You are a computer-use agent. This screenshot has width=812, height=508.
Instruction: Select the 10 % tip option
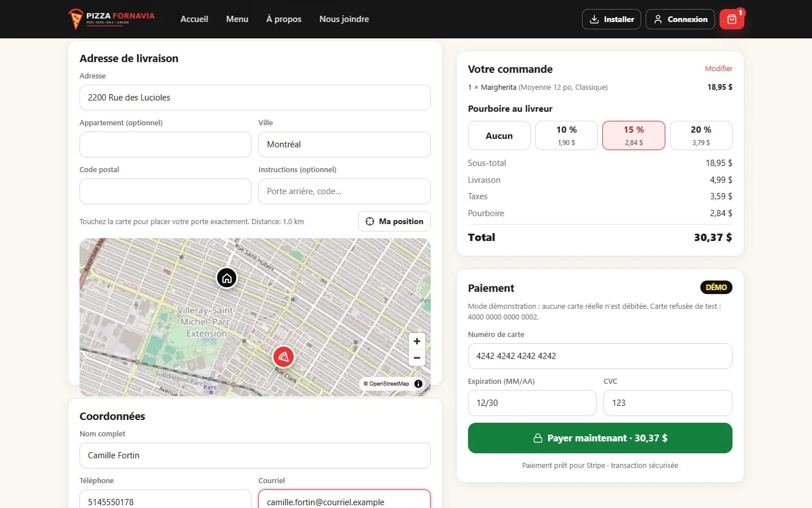tap(566, 135)
